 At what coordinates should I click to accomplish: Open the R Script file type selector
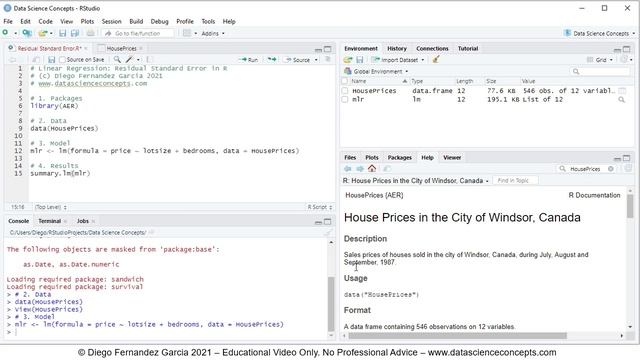click(x=320, y=207)
